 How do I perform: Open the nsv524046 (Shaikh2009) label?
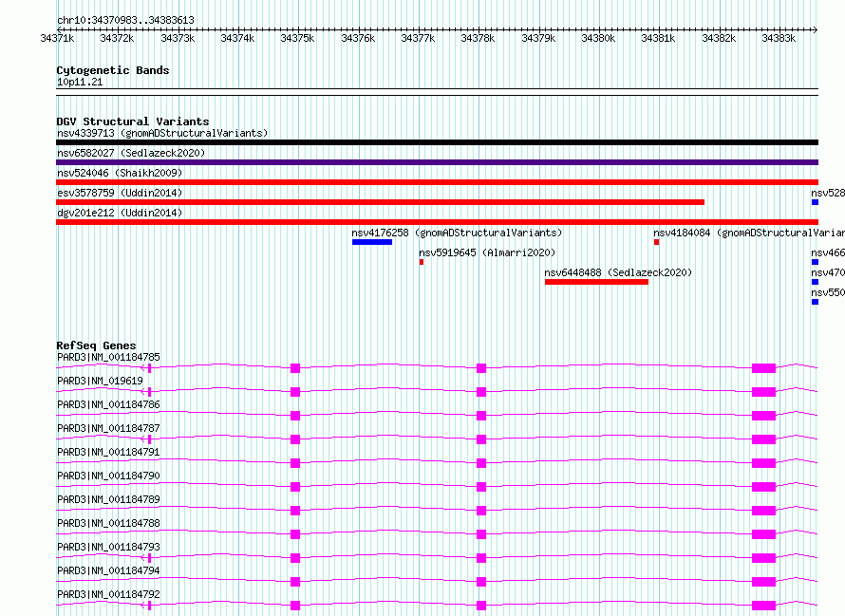click(120, 173)
